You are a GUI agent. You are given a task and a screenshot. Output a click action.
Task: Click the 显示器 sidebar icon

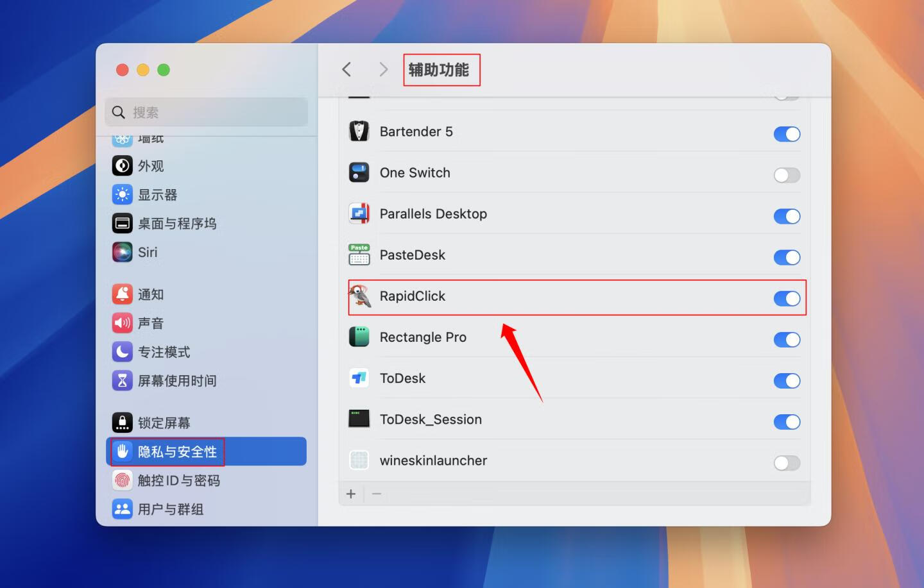122,194
